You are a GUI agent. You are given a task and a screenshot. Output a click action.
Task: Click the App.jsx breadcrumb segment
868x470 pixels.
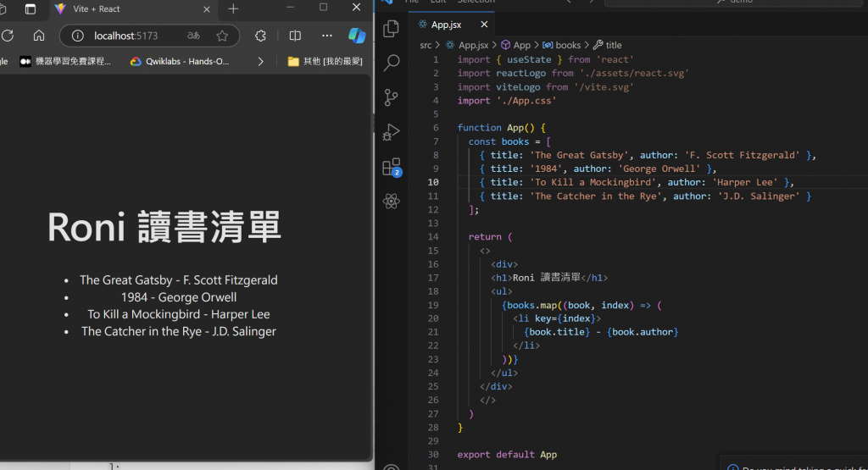(x=468, y=46)
